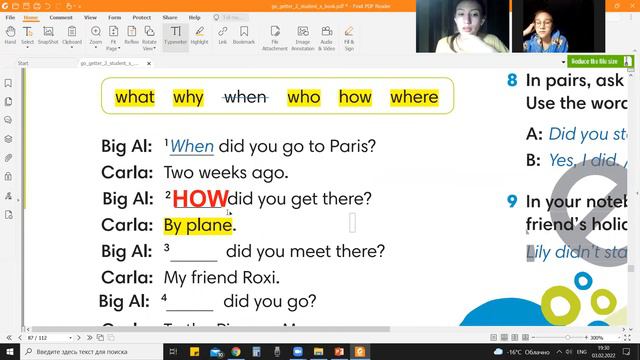Insert Audio & Video

tap(327, 38)
